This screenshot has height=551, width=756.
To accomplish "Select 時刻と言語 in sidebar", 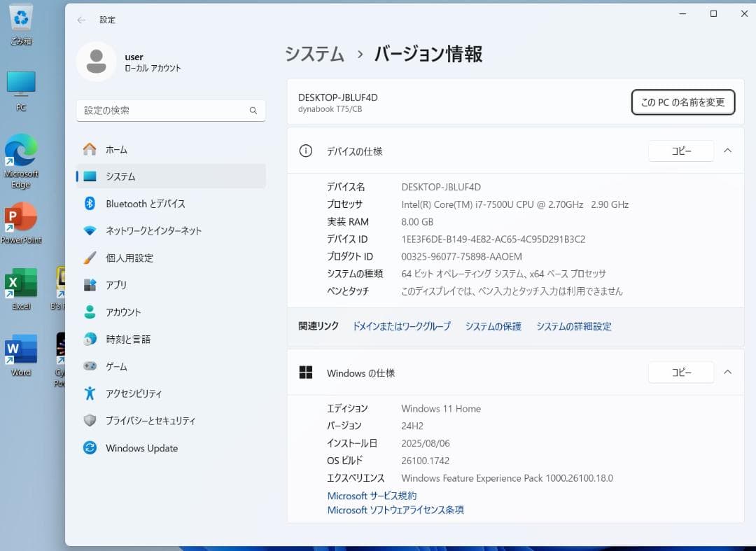I will click(129, 339).
